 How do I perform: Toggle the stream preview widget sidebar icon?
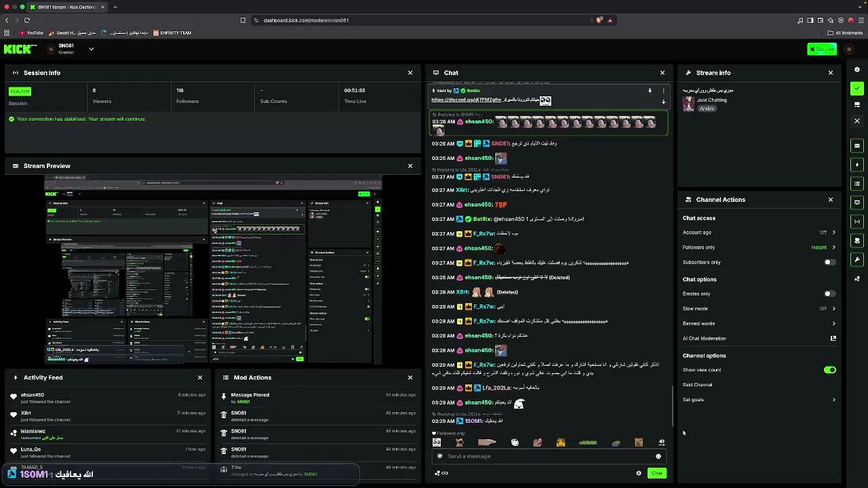[x=857, y=146]
